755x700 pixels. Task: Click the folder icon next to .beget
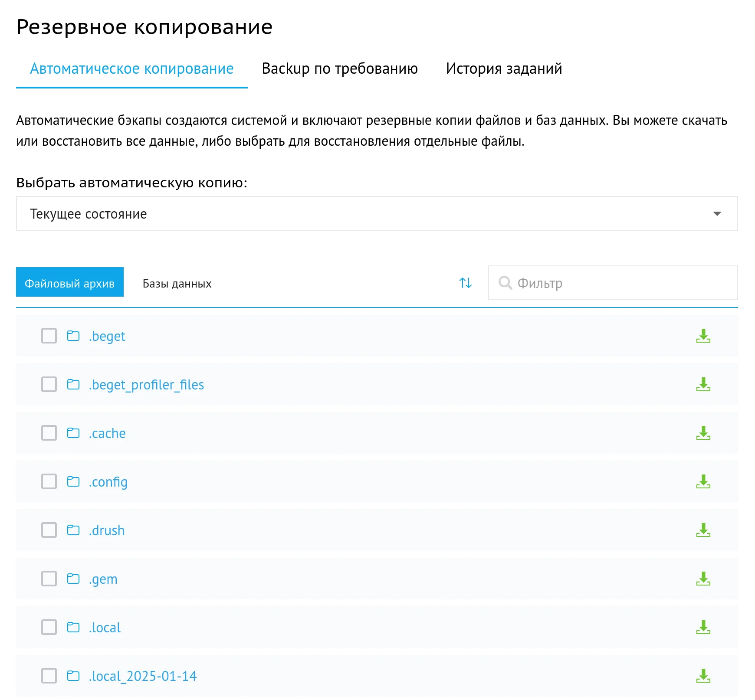[x=74, y=335]
